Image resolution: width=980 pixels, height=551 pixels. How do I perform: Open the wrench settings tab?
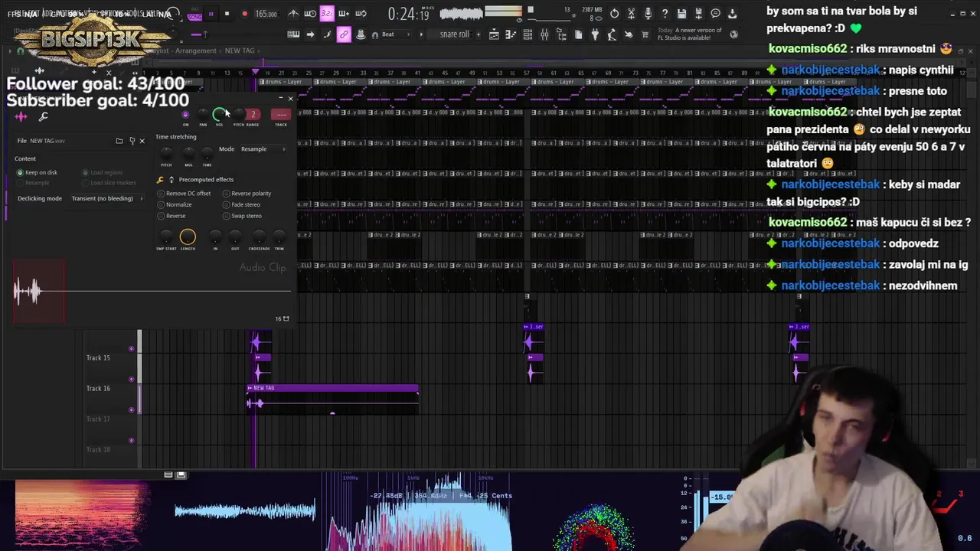tap(43, 117)
